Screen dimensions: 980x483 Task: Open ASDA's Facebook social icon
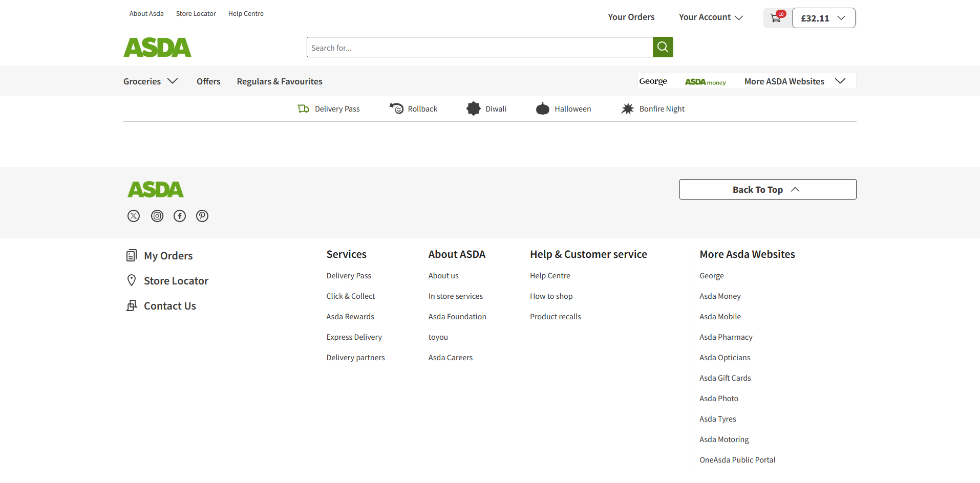[x=180, y=216]
